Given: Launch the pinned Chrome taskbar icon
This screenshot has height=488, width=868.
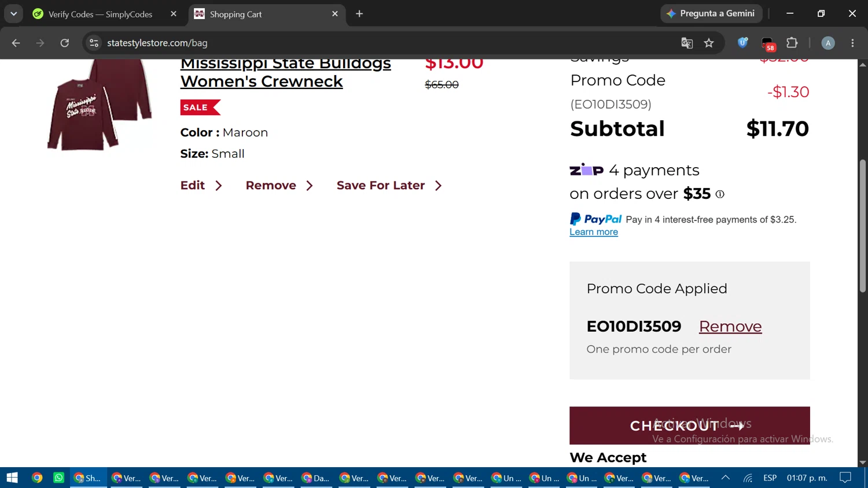Looking at the screenshot, I should [x=37, y=478].
